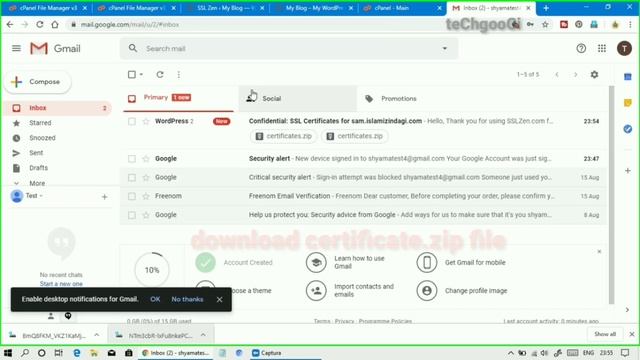Go to newer messages arrow

[x=557, y=75]
